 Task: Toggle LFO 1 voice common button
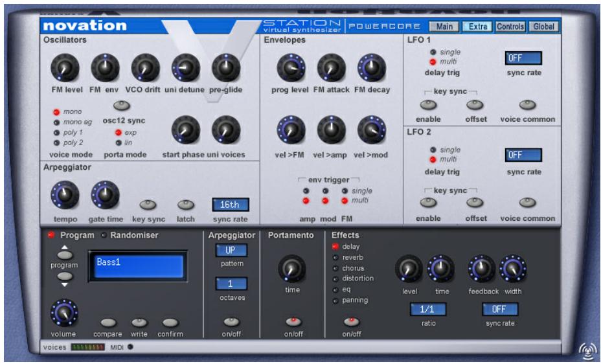[x=527, y=105]
